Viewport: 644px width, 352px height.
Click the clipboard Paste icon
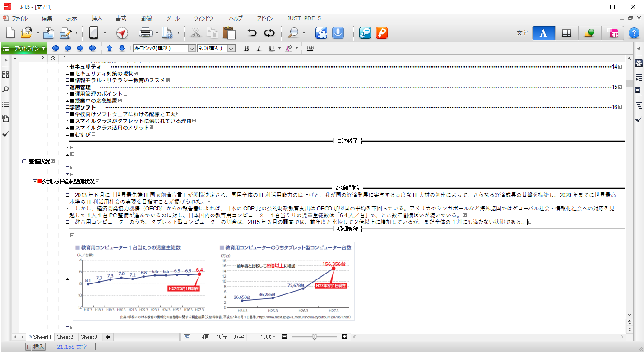[x=229, y=33]
